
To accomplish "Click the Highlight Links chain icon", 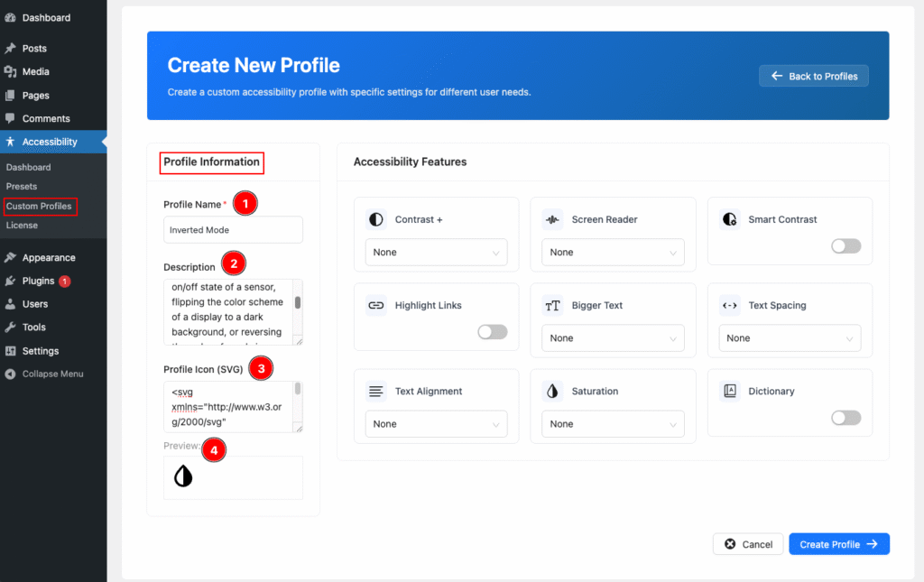I will [x=376, y=305].
